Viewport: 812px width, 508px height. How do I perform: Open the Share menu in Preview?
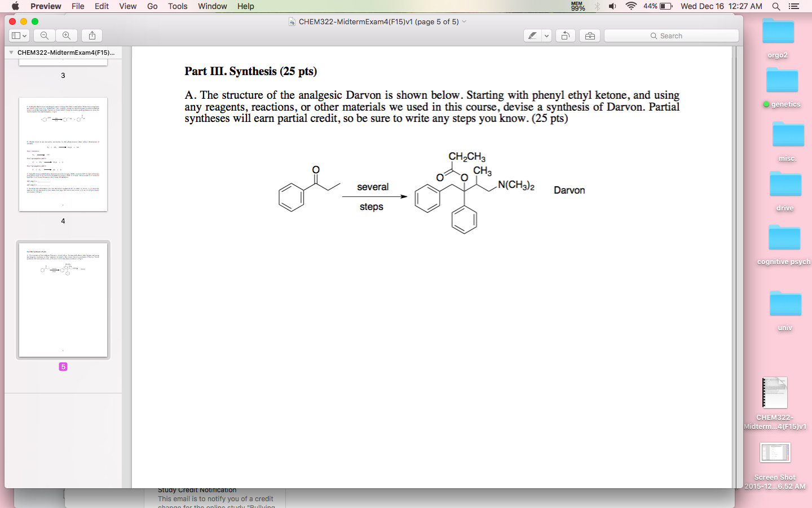pyautogui.click(x=91, y=35)
